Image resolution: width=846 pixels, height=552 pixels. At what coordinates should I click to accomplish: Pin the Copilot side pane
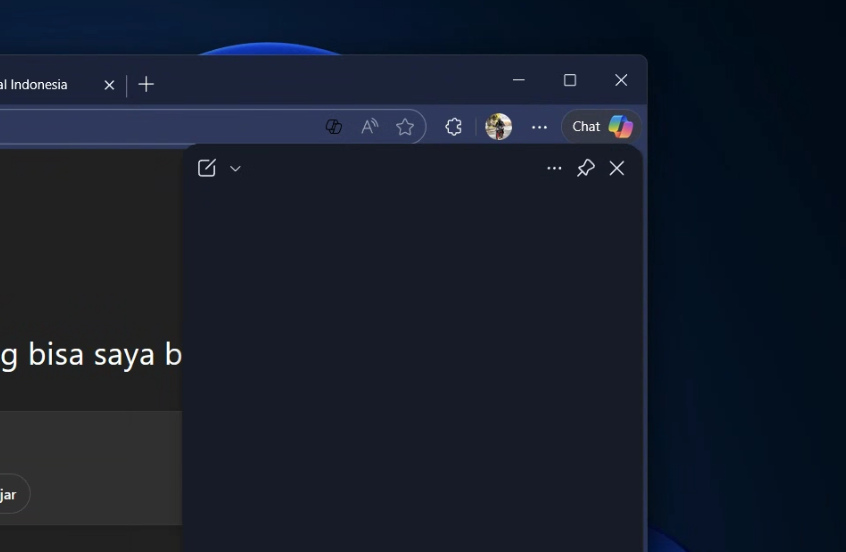pos(586,168)
